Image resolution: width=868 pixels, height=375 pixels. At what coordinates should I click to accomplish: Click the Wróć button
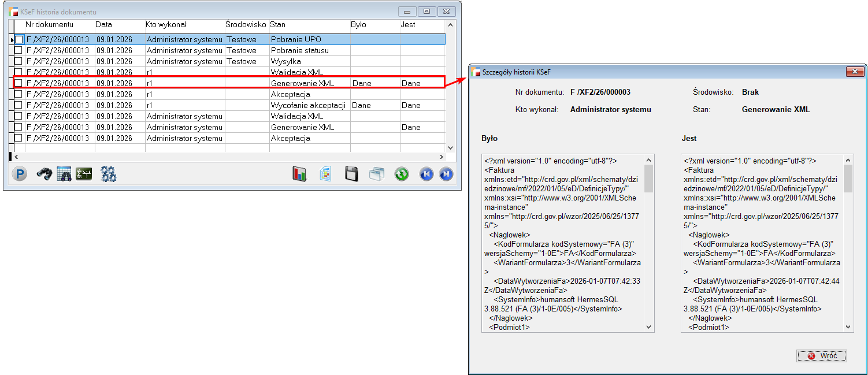click(x=821, y=356)
